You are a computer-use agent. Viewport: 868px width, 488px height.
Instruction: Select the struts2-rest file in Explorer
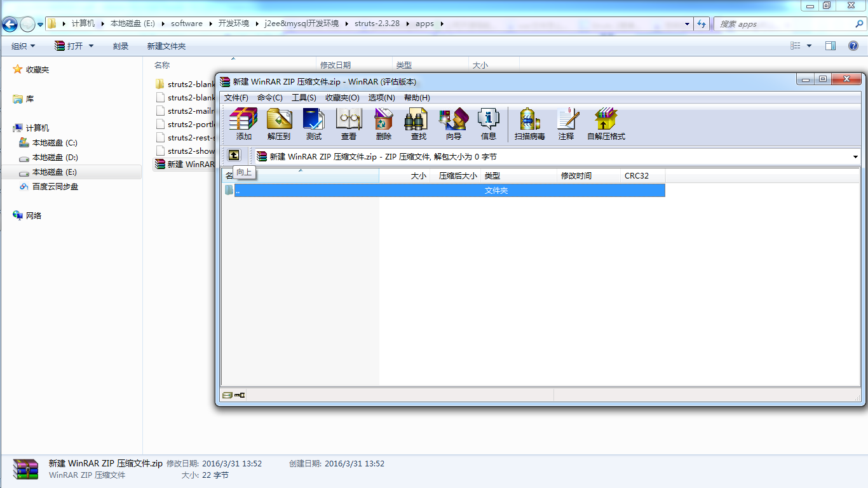(x=185, y=138)
